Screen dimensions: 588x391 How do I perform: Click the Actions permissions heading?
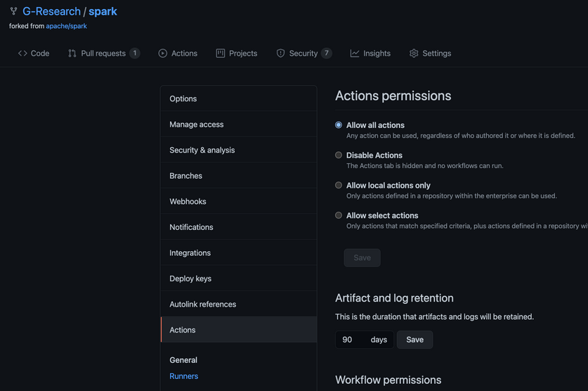[x=393, y=96]
